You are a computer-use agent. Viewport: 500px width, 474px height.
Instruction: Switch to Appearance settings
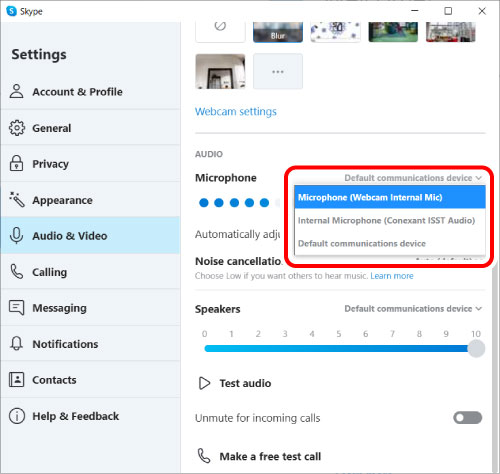(90, 200)
